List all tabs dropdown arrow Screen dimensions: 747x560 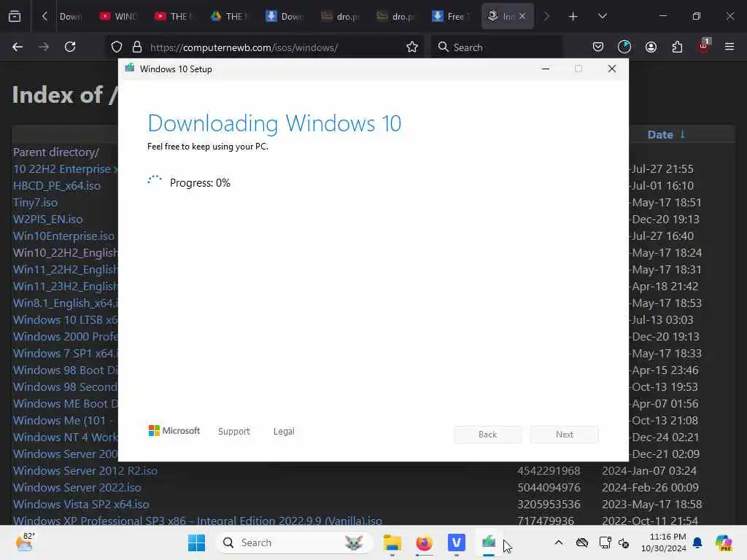[x=602, y=16]
